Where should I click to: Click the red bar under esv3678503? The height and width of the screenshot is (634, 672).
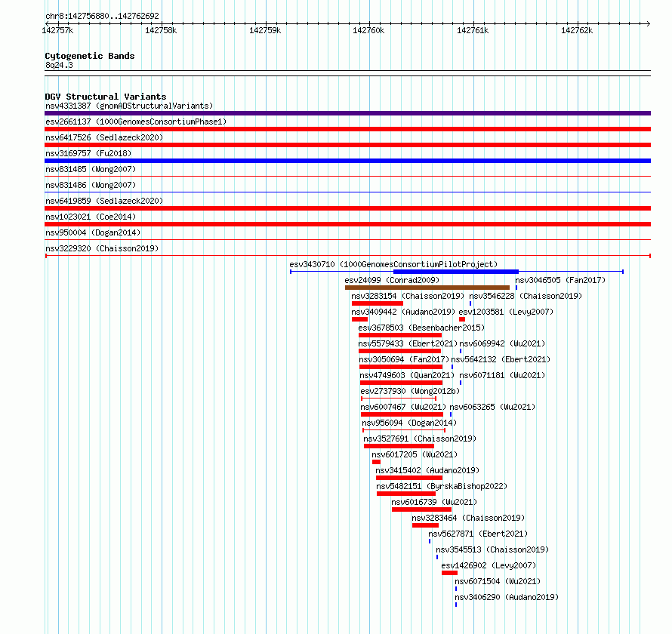click(x=400, y=335)
